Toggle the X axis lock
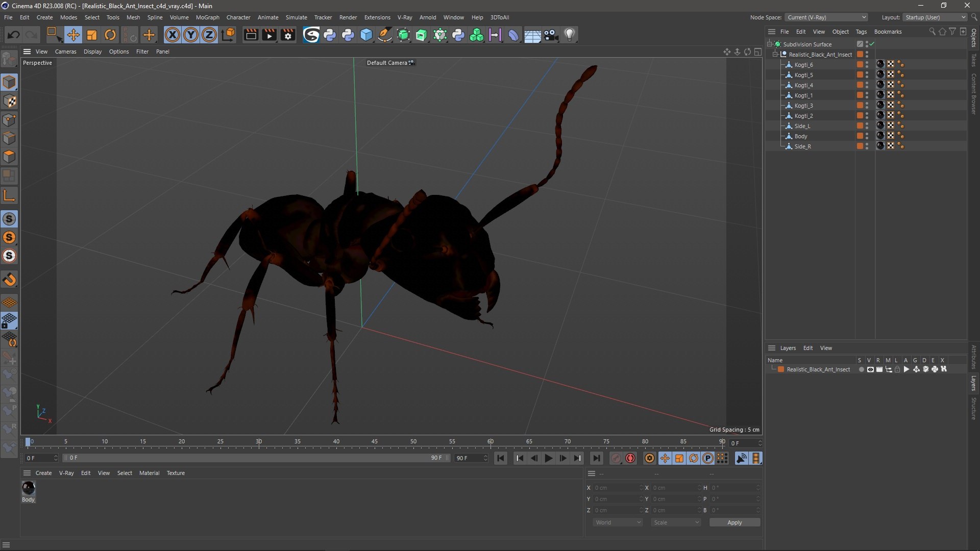Image resolution: width=980 pixels, height=551 pixels. click(173, 35)
